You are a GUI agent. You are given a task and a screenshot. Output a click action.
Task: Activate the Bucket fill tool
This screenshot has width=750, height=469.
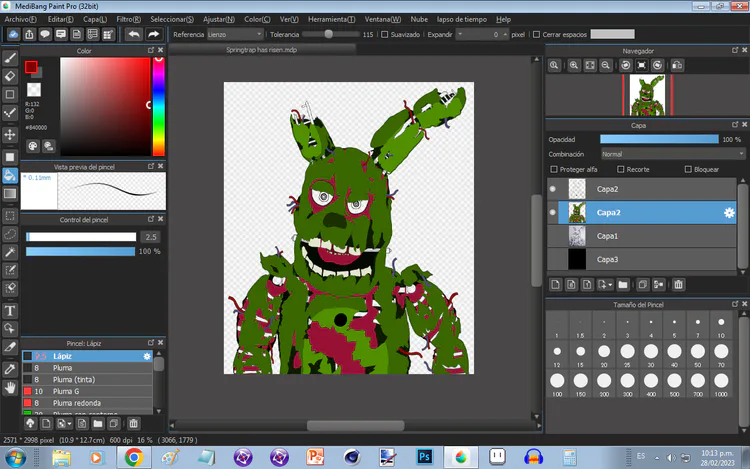click(10, 175)
